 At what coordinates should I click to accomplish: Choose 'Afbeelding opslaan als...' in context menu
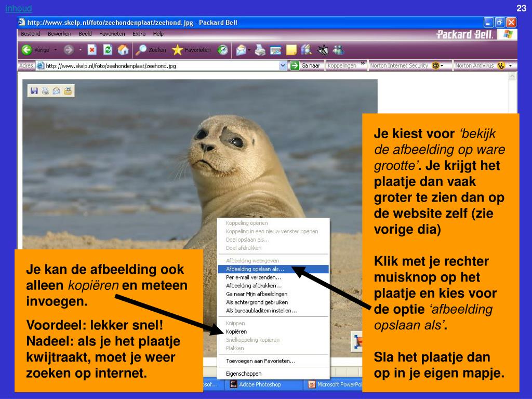click(273, 269)
